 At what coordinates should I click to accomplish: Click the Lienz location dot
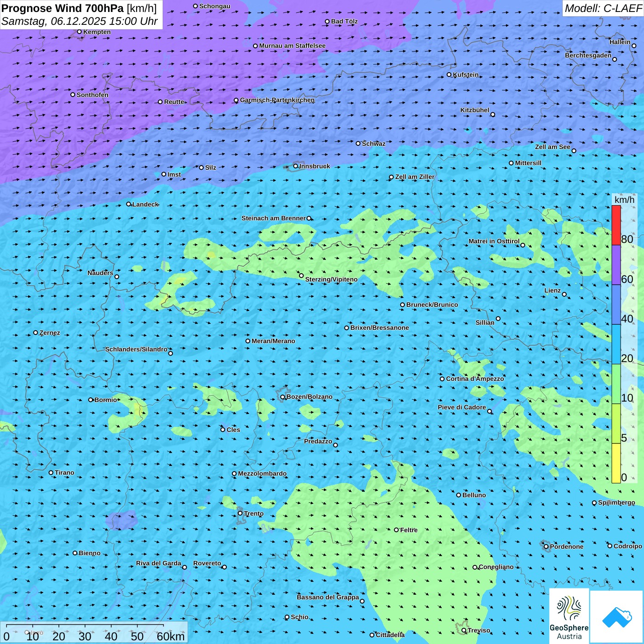[x=564, y=294]
